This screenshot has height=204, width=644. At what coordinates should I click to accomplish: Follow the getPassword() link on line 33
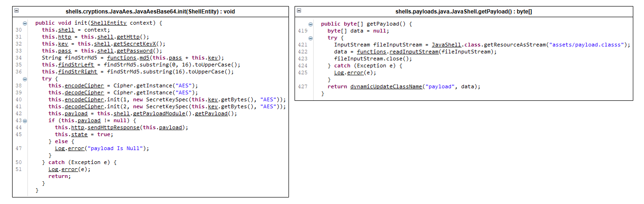[x=134, y=51]
